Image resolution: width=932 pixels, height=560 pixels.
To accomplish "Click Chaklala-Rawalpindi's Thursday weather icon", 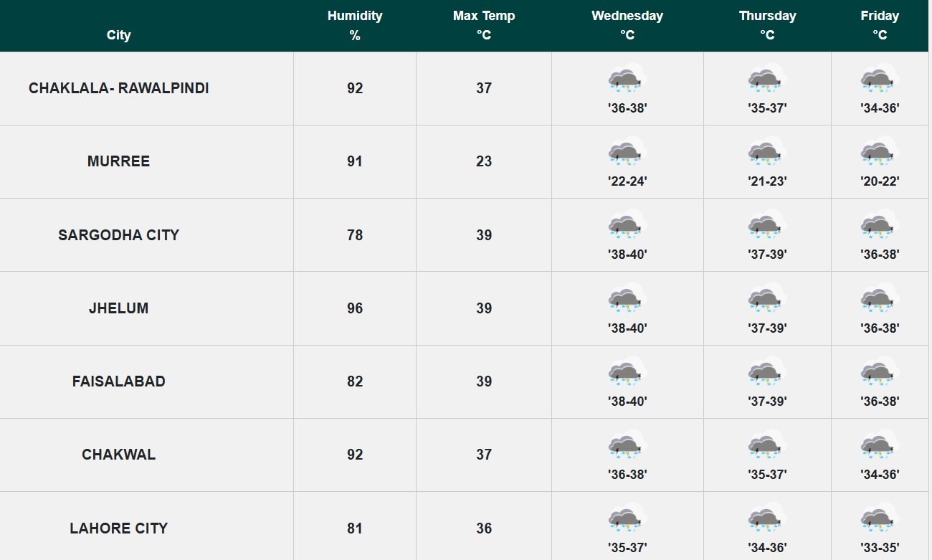I will tap(767, 80).
